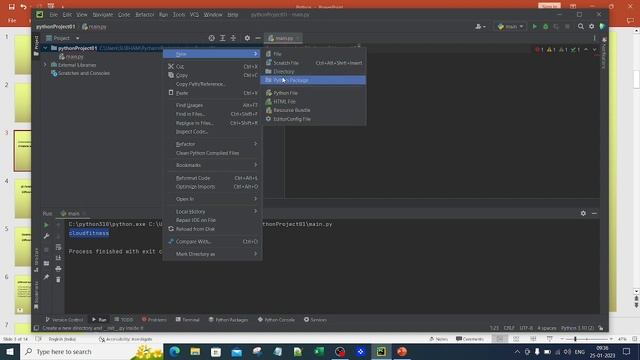
Task: Click Select Opened File target icon
Action: 211,38
